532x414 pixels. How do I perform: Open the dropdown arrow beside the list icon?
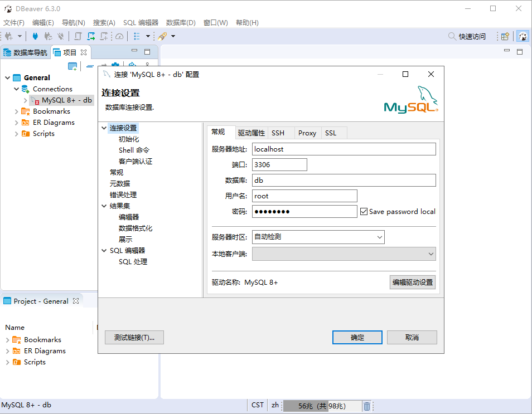point(148,36)
